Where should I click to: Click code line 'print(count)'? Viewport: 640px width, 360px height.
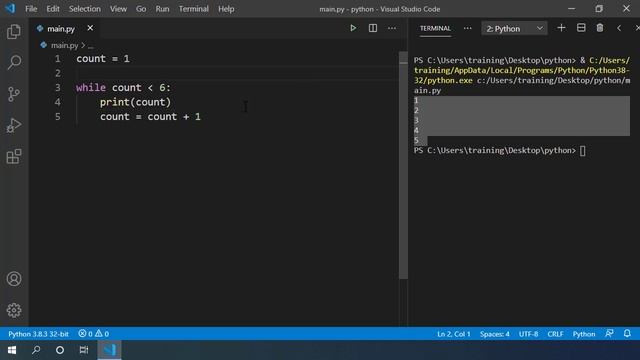[x=136, y=102]
